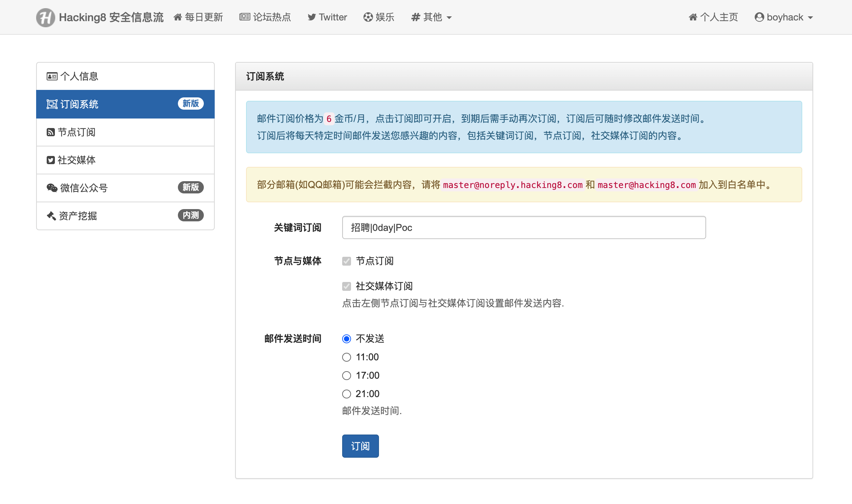Toggle the 社交媒体订阅 checkbox

pos(346,286)
